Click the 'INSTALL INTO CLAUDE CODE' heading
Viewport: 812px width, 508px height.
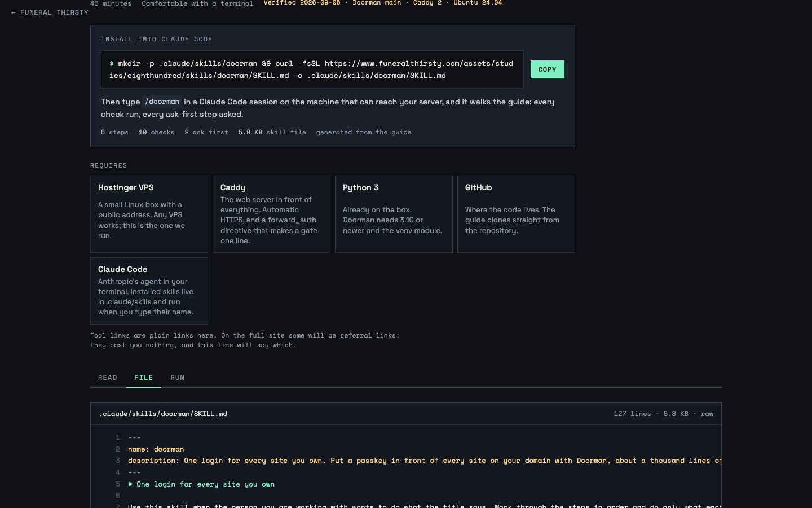[x=157, y=39]
